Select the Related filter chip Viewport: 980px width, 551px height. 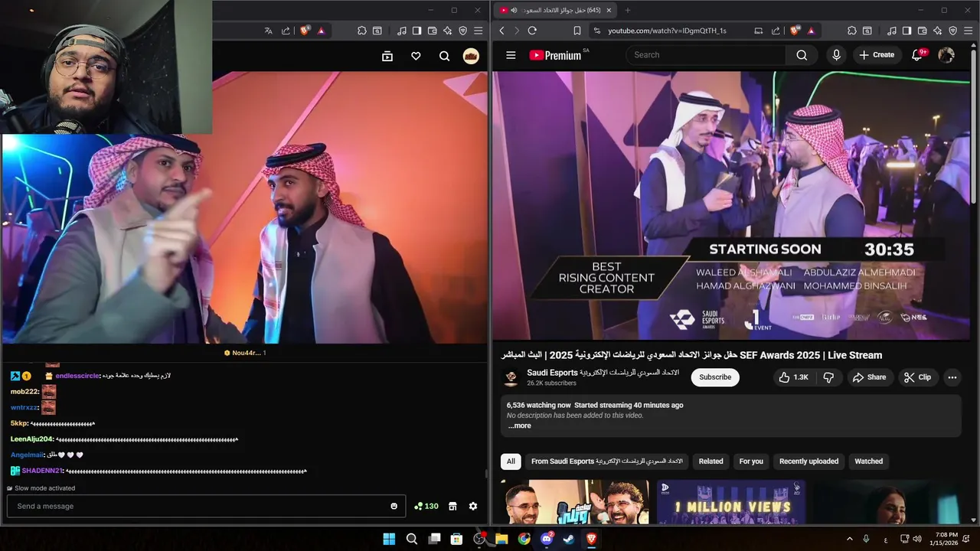tap(710, 461)
